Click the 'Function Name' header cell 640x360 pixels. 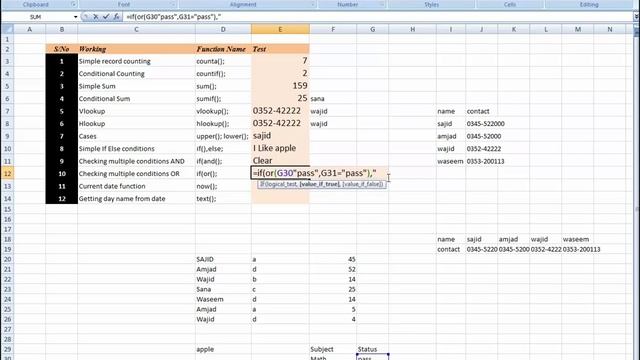[x=223, y=49]
